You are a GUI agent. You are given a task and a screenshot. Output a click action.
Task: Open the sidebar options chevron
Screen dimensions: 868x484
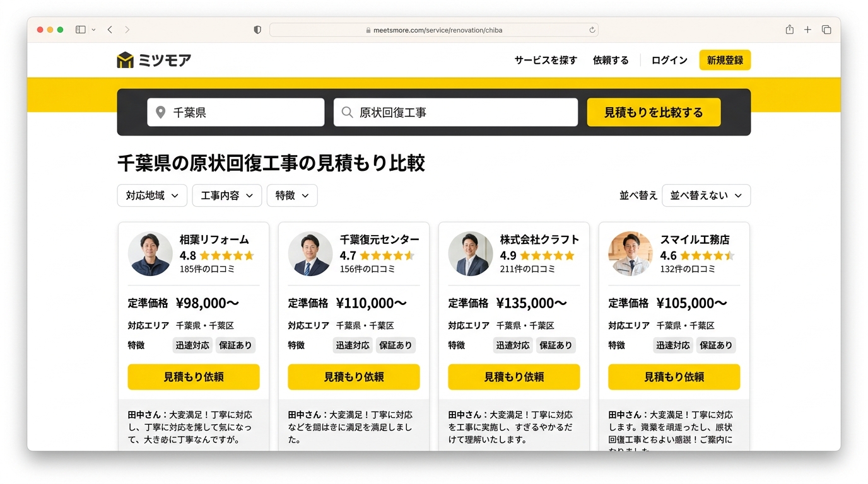point(94,30)
